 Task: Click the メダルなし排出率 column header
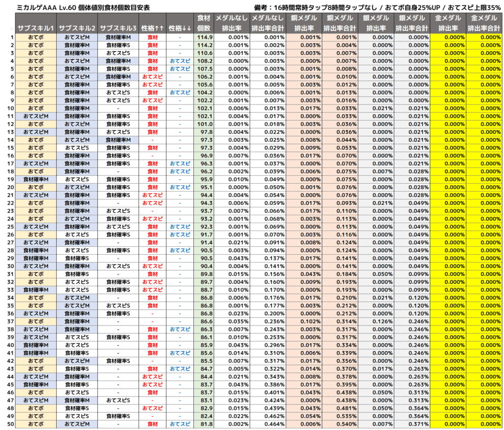[x=232, y=23]
